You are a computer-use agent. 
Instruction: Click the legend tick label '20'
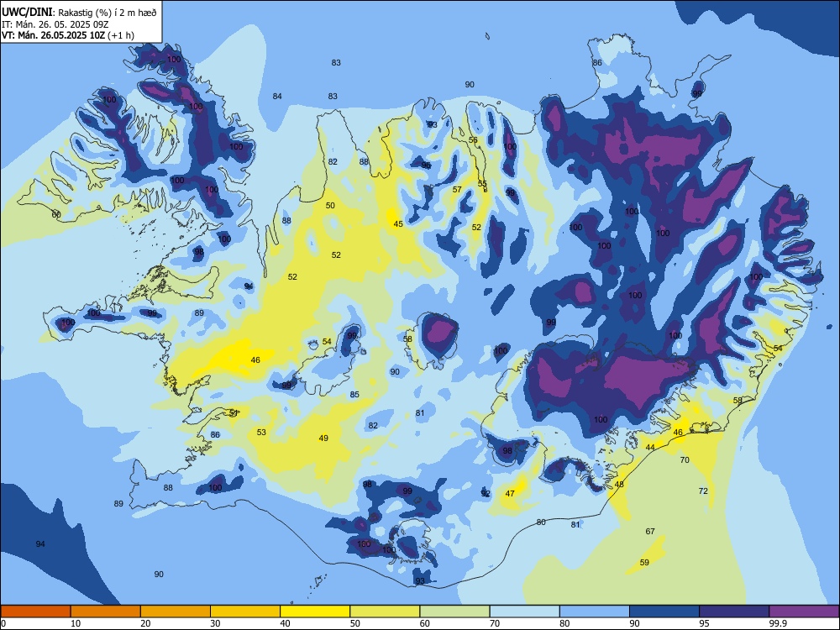(x=145, y=623)
